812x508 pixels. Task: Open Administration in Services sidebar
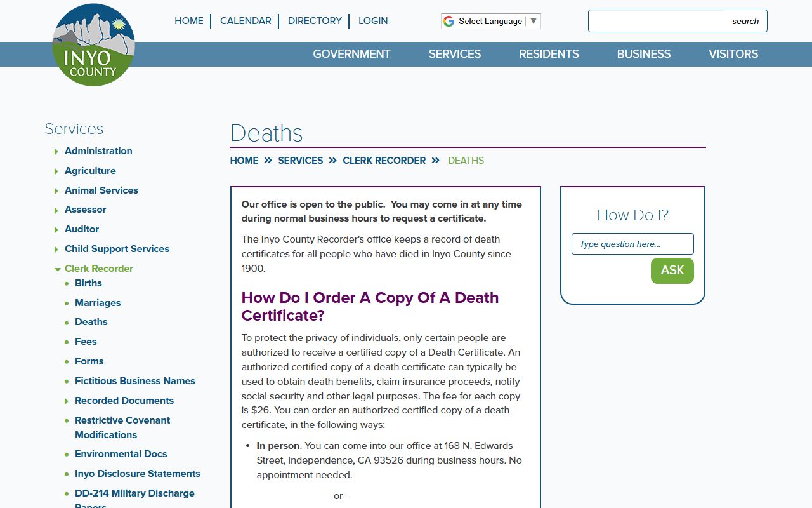pos(98,151)
